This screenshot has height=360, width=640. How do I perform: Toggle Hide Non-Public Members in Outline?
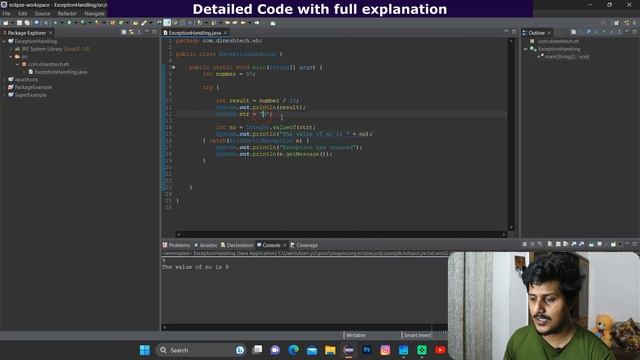pyautogui.click(x=604, y=32)
